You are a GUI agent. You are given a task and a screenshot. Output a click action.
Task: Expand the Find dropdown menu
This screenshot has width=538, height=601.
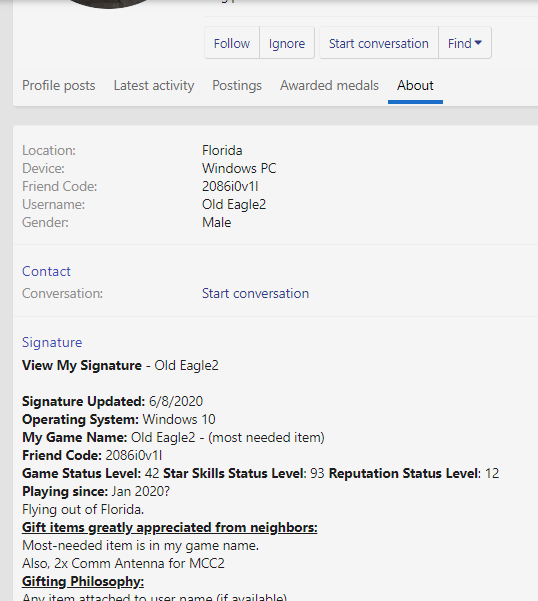point(465,43)
